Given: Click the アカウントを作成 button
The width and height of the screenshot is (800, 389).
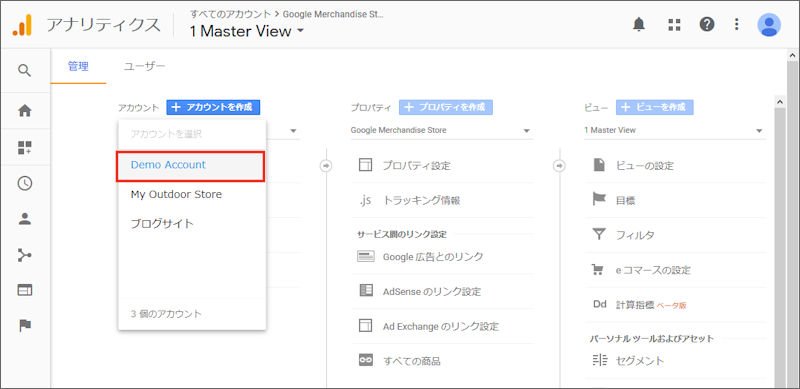Looking at the screenshot, I should tap(213, 107).
